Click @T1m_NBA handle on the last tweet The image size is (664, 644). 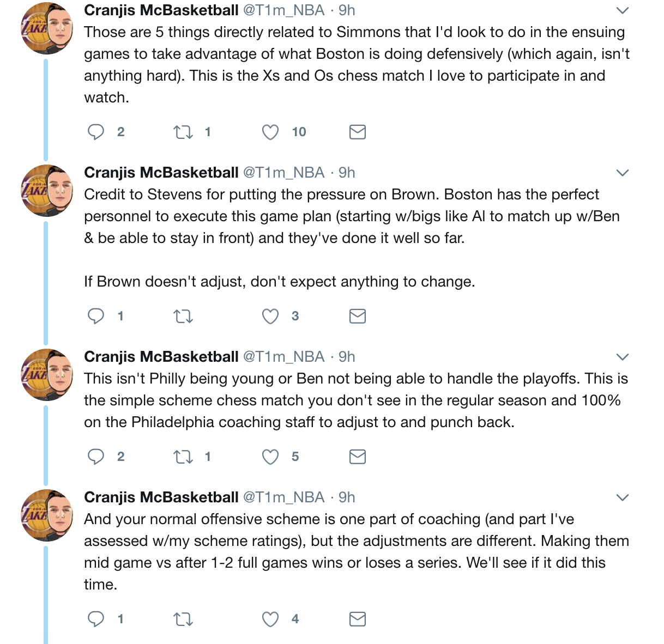pos(283,497)
